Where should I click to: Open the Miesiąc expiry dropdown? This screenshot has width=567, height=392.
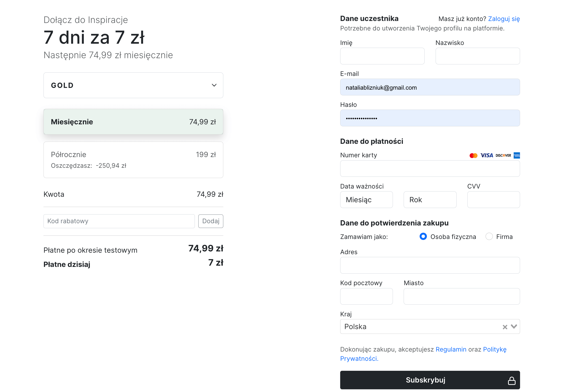pos(366,200)
